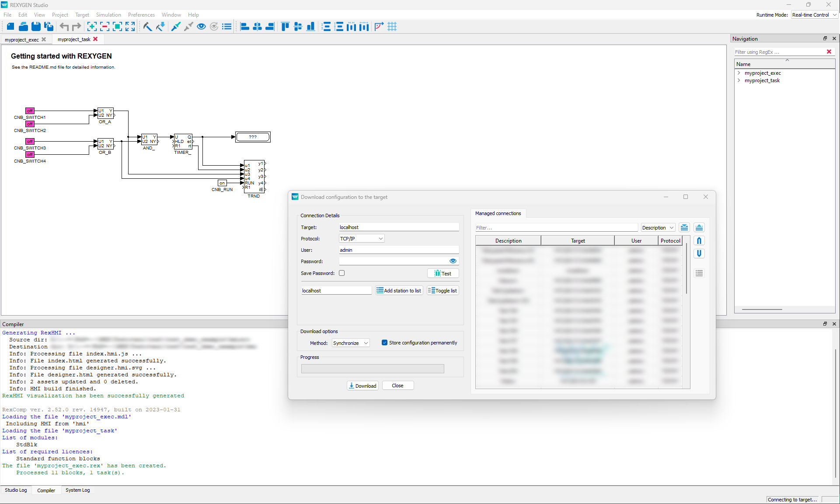Image resolution: width=840 pixels, height=504 pixels.
Task: Toggle the CNB_SWITCH2 off block
Action: tap(30, 124)
